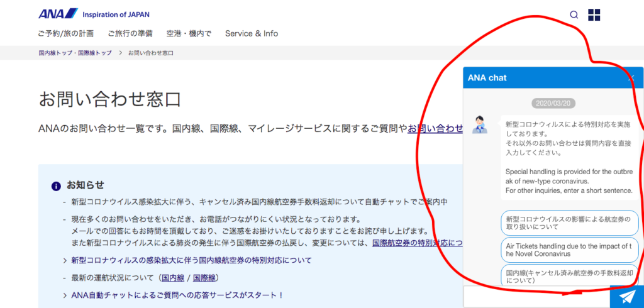Open the grid menu icon

point(594,15)
